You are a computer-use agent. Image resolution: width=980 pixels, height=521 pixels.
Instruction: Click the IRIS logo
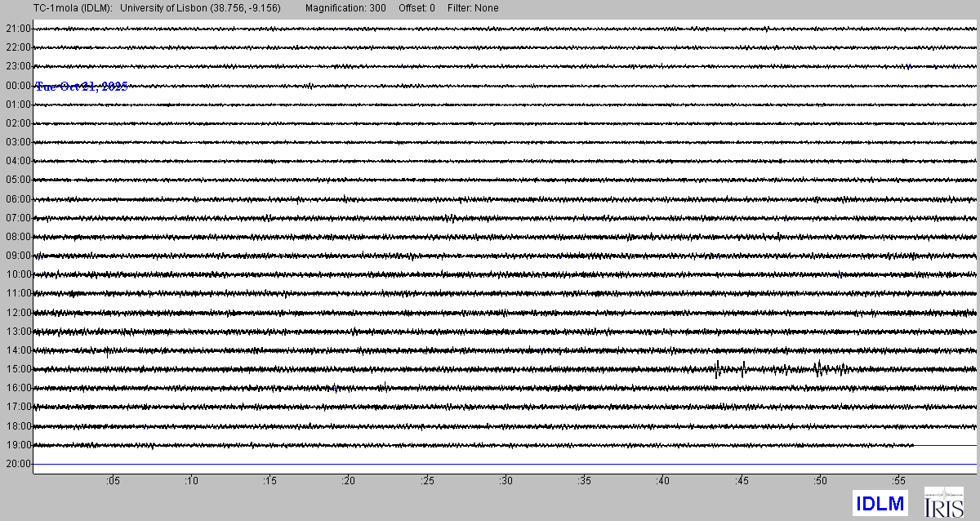943,502
